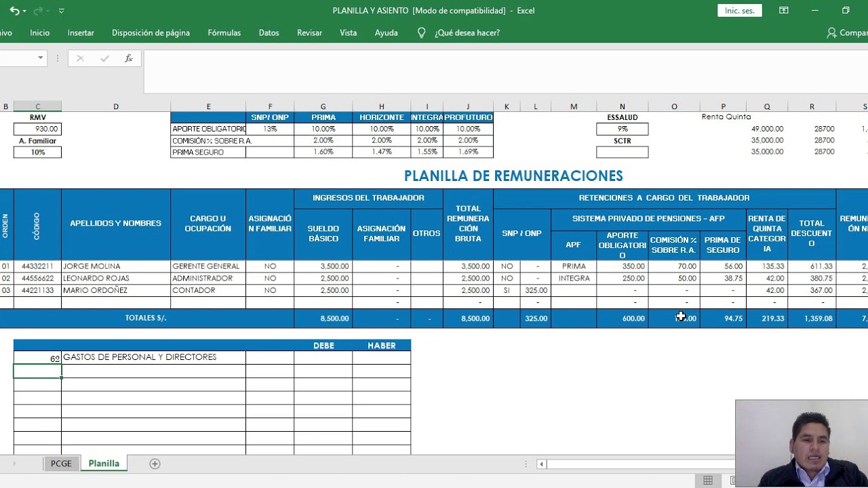Click the total discount cell 611.33
This screenshot has height=488, width=868.
[x=812, y=266]
